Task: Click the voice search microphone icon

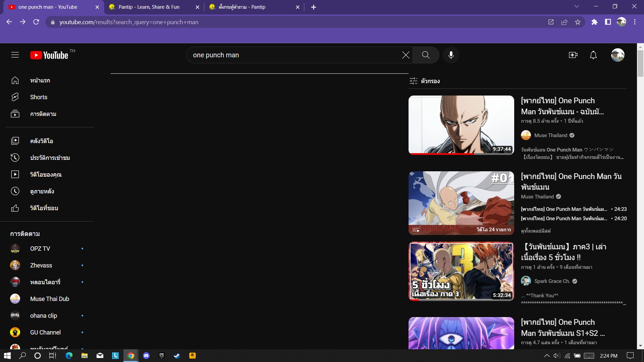Action: tap(451, 55)
